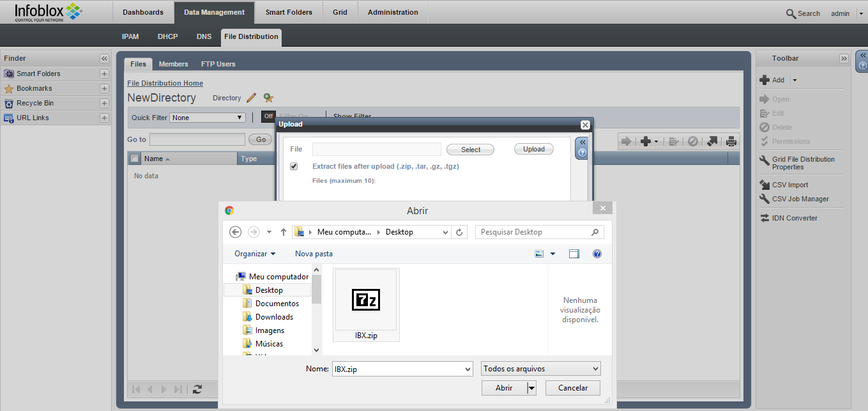Open the DHCP menu item
The height and width of the screenshot is (411, 868).
coord(167,37)
